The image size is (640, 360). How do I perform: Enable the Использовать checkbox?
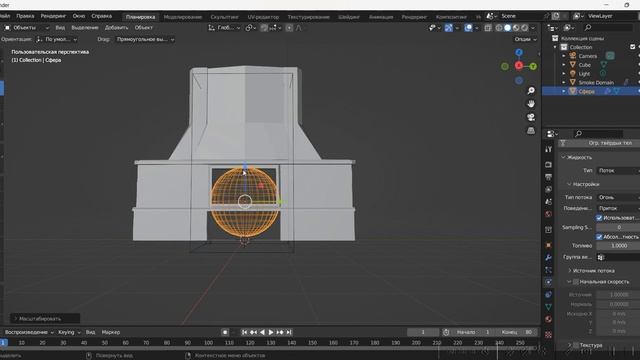[x=599, y=218]
